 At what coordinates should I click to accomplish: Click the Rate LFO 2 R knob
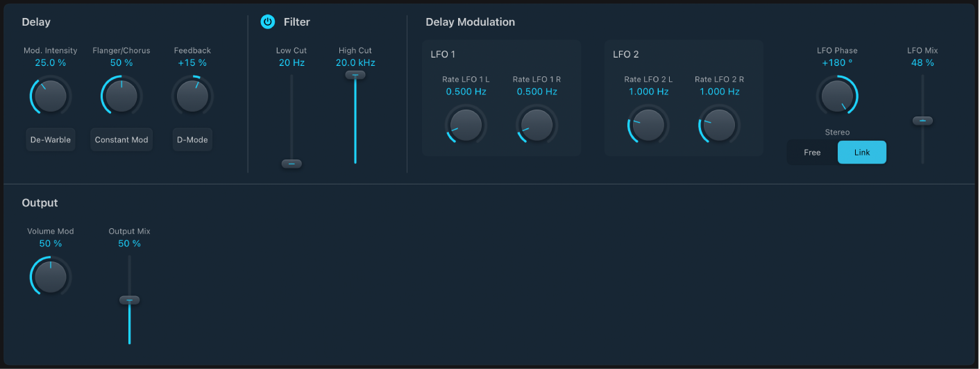tap(719, 125)
